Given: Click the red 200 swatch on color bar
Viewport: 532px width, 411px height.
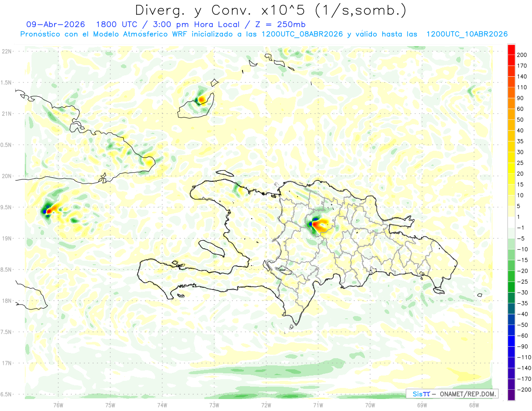Looking at the screenshot, I should [x=511, y=50].
